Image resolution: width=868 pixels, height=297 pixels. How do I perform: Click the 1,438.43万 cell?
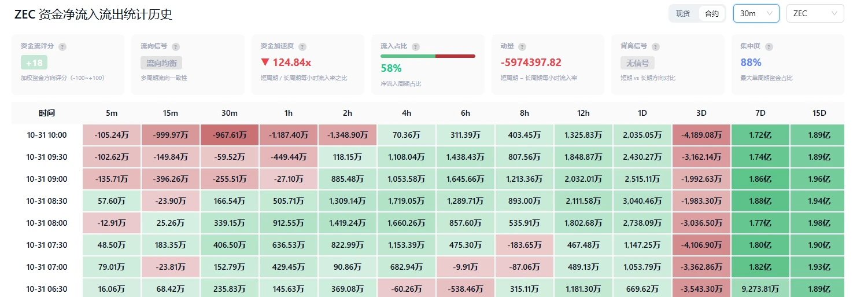click(x=466, y=157)
